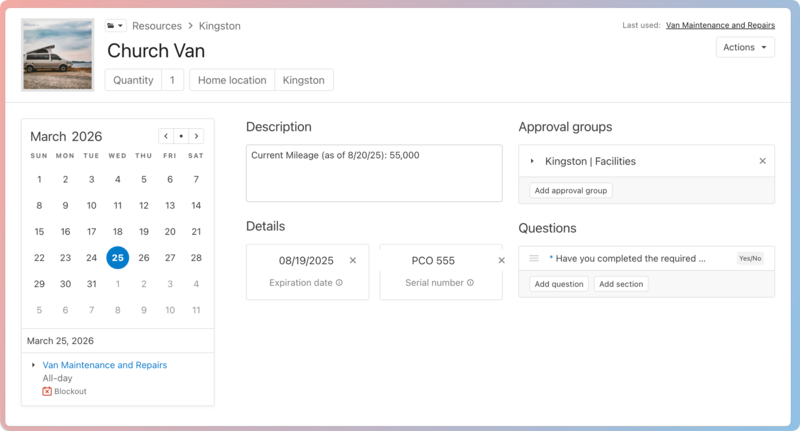Screen dimensions: 800x431
Task: Clear the Expiration date value
Action: tap(353, 261)
